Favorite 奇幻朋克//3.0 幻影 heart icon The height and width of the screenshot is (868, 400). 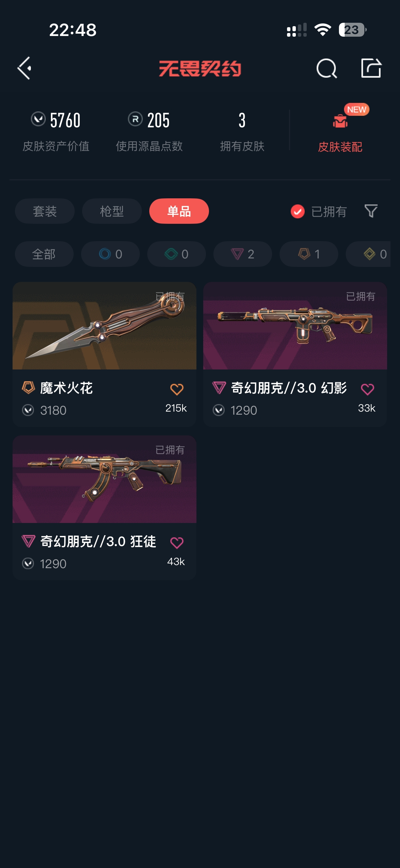click(x=367, y=389)
